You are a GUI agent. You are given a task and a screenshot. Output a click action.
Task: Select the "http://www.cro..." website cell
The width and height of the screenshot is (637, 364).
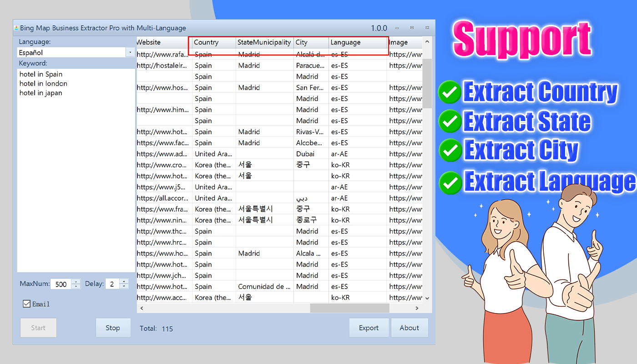164,165
